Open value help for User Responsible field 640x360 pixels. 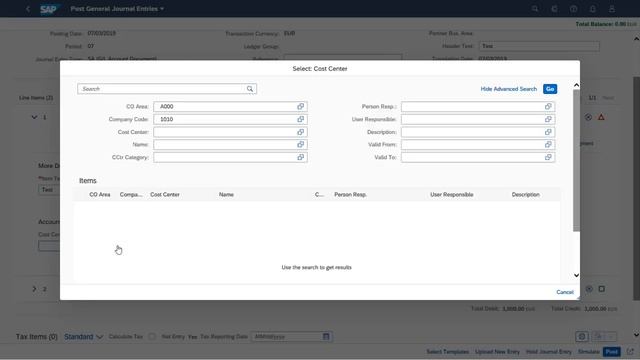[548, 119]
